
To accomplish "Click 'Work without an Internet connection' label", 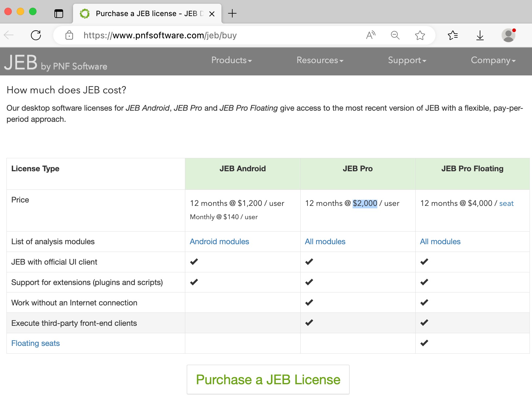I will pos(74,303).
